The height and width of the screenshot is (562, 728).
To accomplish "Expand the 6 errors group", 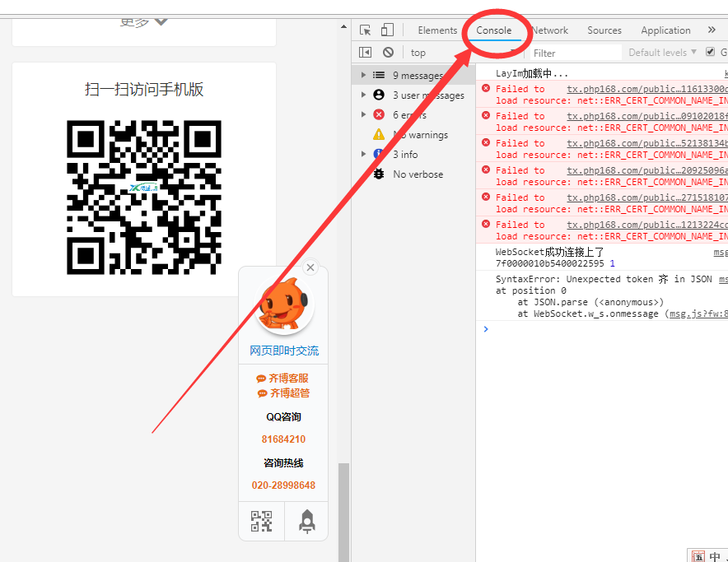I will coord(363,115).
